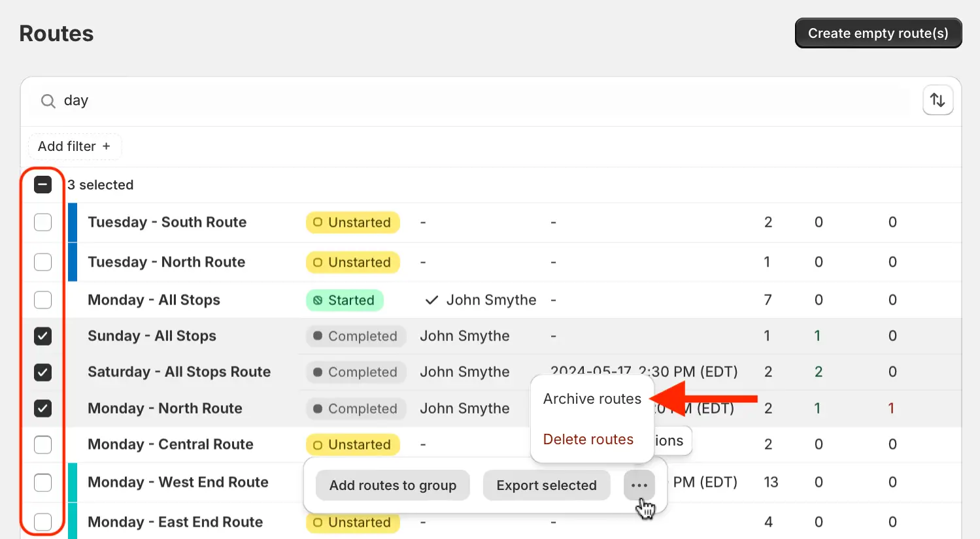Screen dimensions: 980x539
Task: Click John Smythe on Monday - All Stops row
Action: tap(491, 300)
